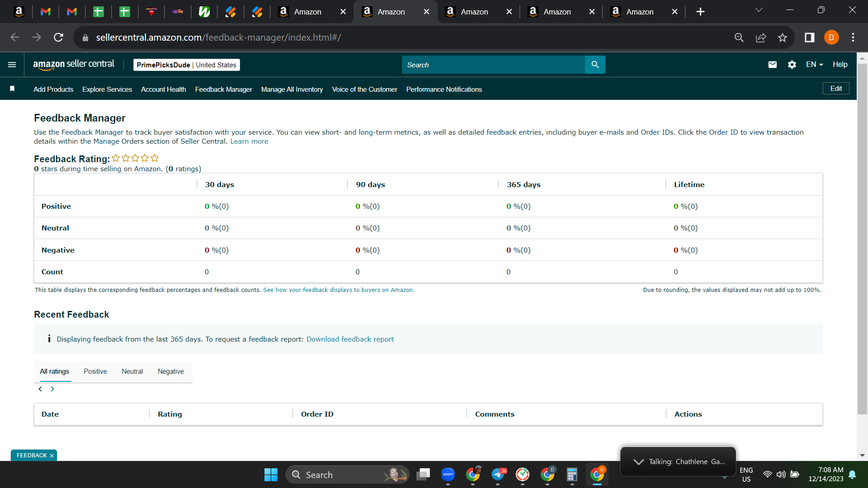Dismiss the FEEDBACK widget with its X

pyautogui.click(x=52, y=455)
